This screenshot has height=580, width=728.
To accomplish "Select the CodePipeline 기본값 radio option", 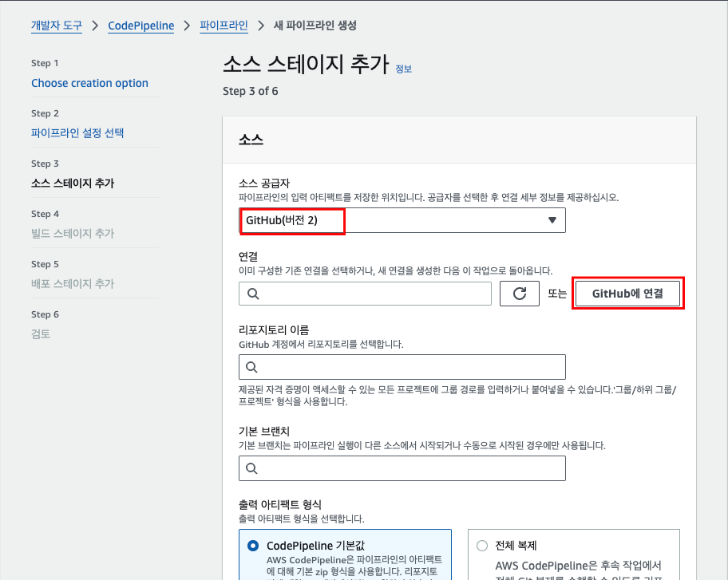I will (253, 546).
